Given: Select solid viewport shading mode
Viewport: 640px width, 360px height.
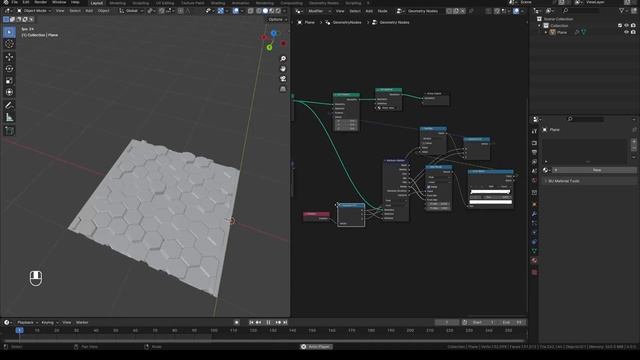Looking at the screenshot, I should [x=265, y=11].
